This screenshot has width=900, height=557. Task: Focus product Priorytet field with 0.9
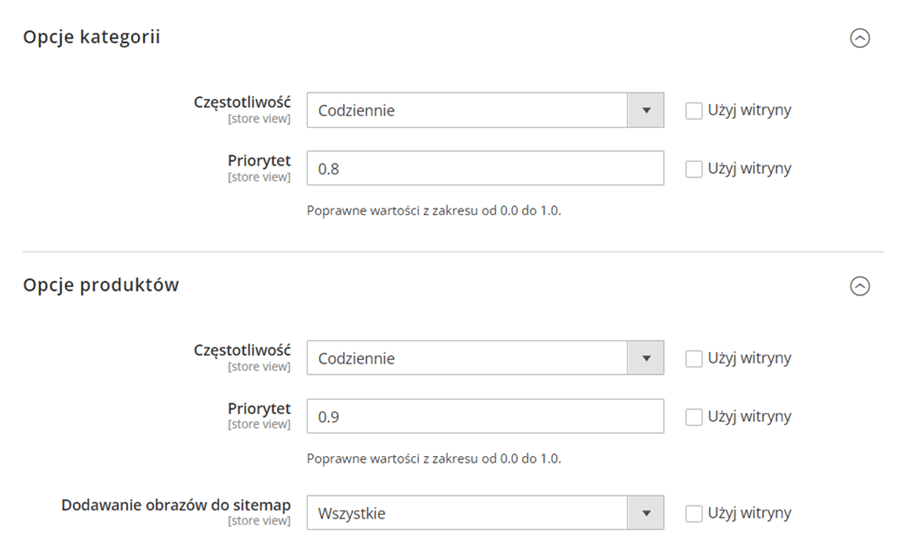485,416
